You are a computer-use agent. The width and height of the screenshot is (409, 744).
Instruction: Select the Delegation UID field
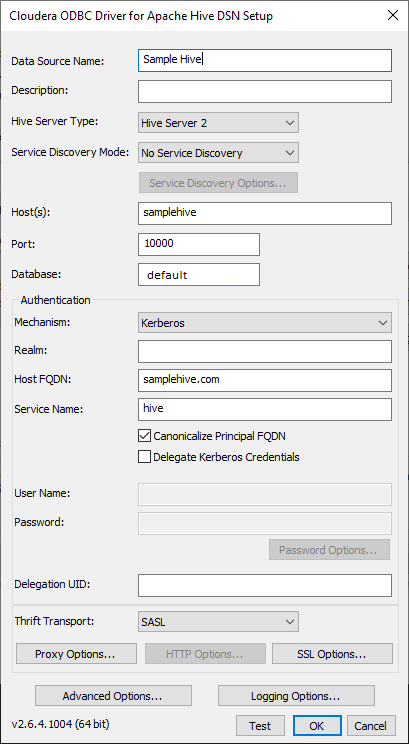[x=265, y=586]
